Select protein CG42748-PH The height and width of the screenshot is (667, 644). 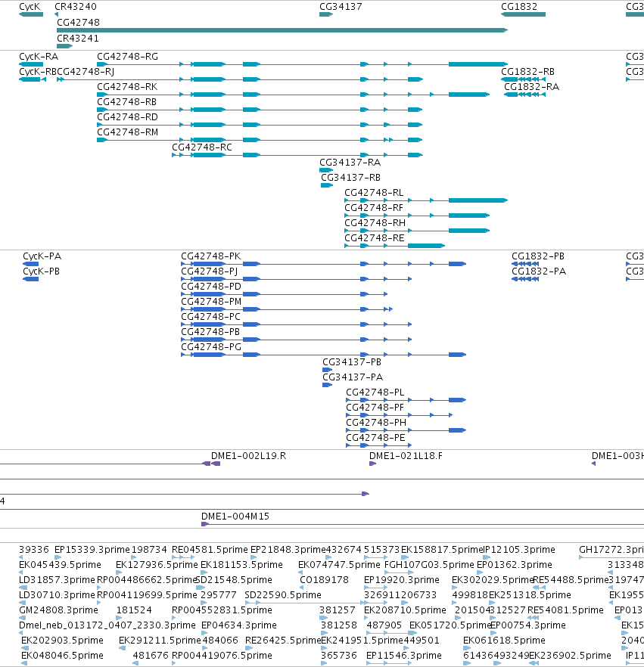[376, 423]
